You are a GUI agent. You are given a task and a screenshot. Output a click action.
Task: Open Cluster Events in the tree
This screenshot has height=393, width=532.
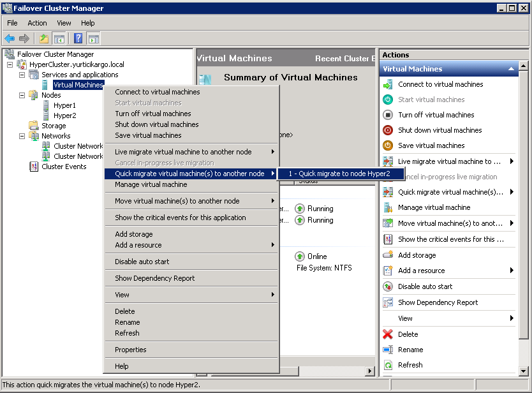pos(64,167)
